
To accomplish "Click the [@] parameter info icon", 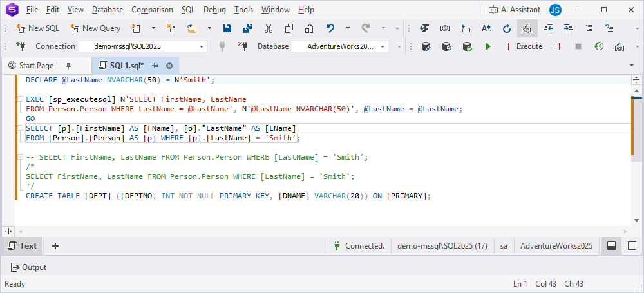I will (x=445, y=28).
